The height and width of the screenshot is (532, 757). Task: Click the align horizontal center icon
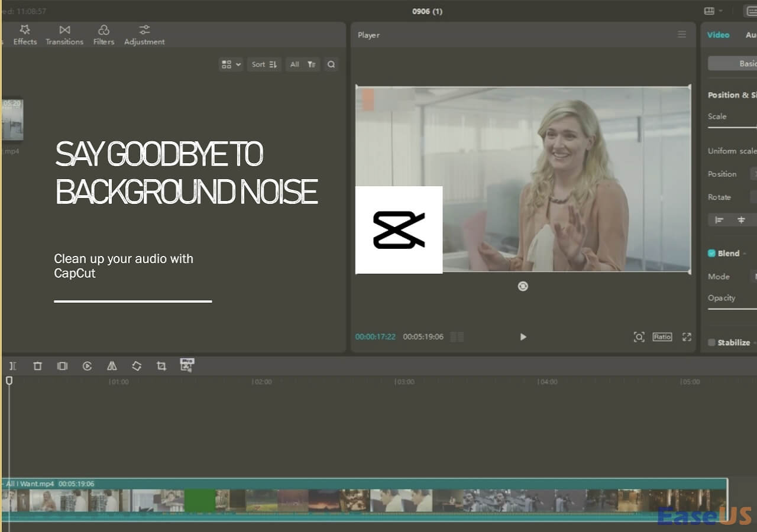741,220
